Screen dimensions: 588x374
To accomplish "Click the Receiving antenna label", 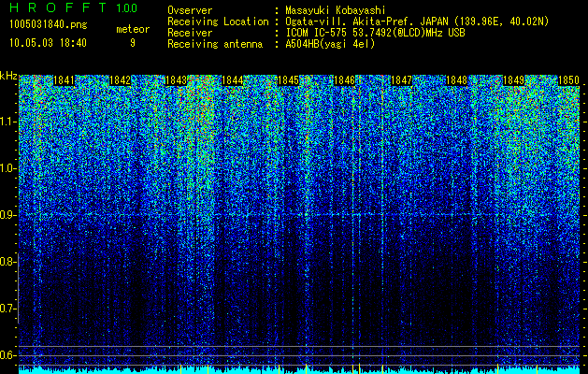I will coord(215,44).
